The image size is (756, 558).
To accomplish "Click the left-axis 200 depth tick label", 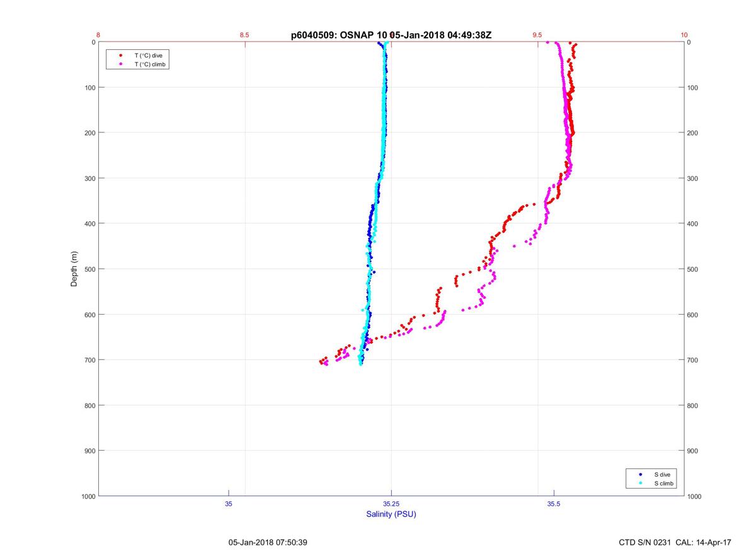I will click(89, 133).
